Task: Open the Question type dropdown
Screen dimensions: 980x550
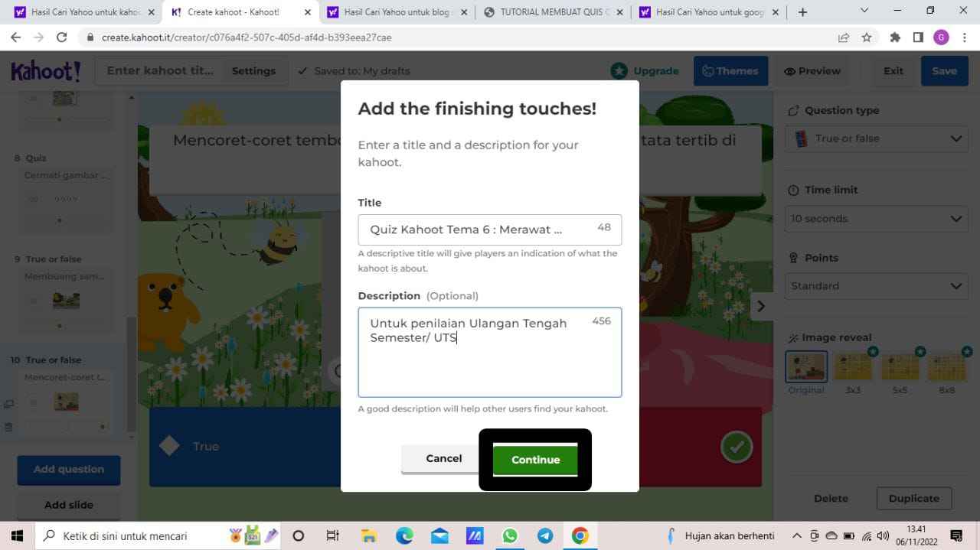Action: (877, 138)
